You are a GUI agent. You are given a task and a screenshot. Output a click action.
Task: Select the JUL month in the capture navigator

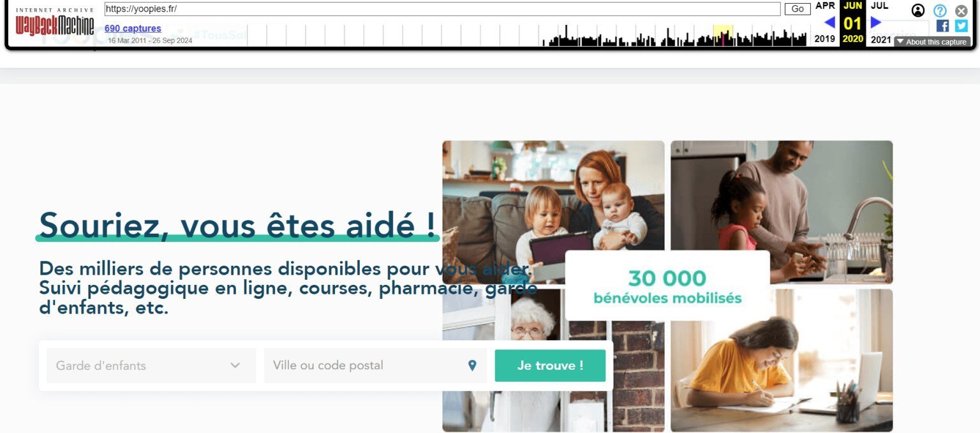coord(879,6)
